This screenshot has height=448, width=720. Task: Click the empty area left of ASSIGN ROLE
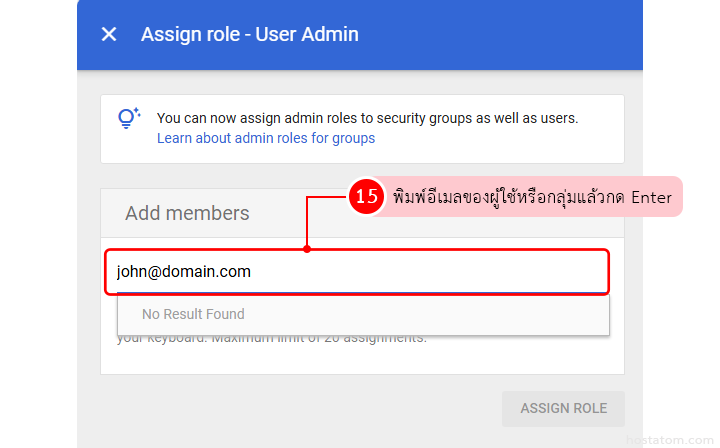[300, 408]
